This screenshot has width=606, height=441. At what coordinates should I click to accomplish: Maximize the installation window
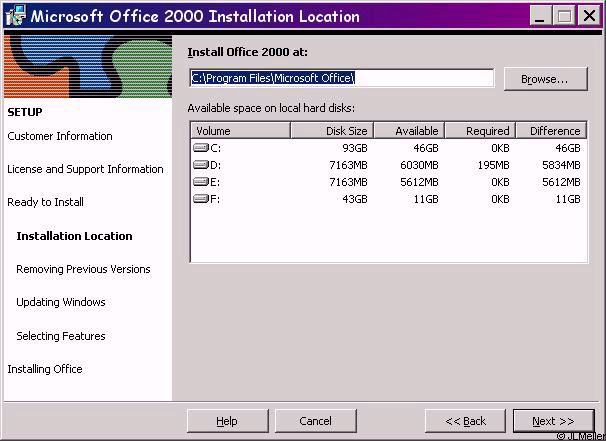tap(565, 16)
